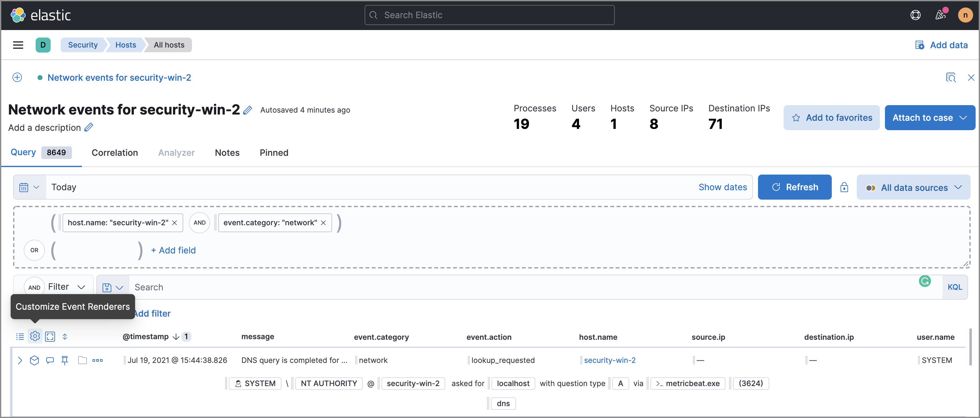Switch to the Analyzer tab
This screenshot has width=980, height=418.
[176, 152]
